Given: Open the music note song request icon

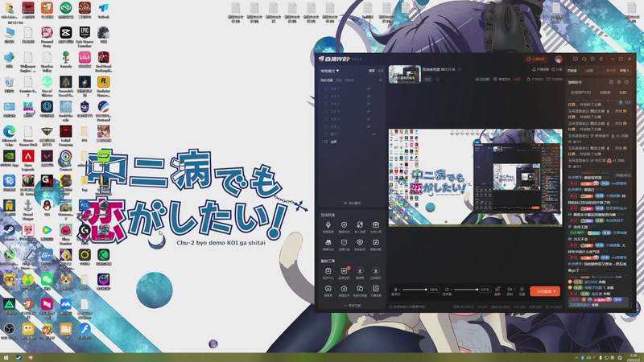Looking at the screenshot, I should [x=375, y=245].
